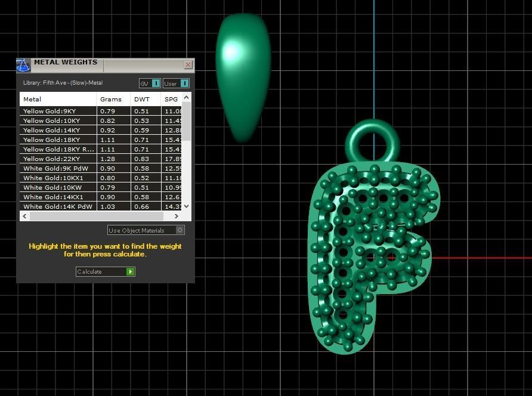Click the green arrow on Calculate

[130, 271]
